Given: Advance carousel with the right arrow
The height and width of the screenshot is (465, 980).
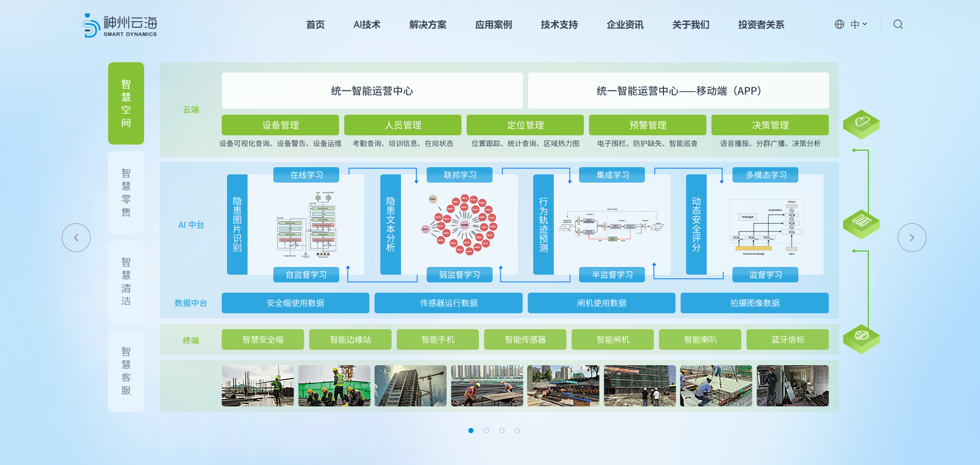Looking at the screenshot, I should coord(912,238).
